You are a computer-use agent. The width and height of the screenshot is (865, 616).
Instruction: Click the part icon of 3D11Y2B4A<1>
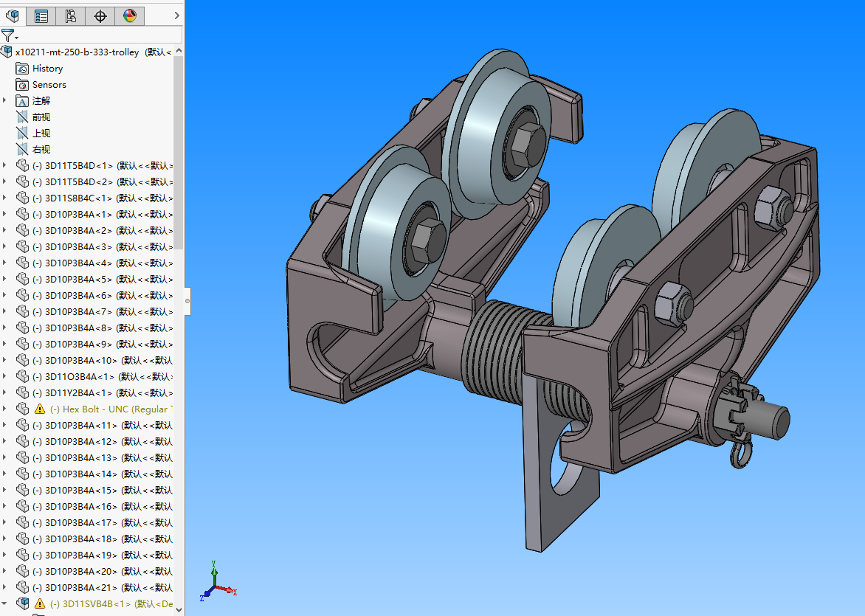pos(22,392)
